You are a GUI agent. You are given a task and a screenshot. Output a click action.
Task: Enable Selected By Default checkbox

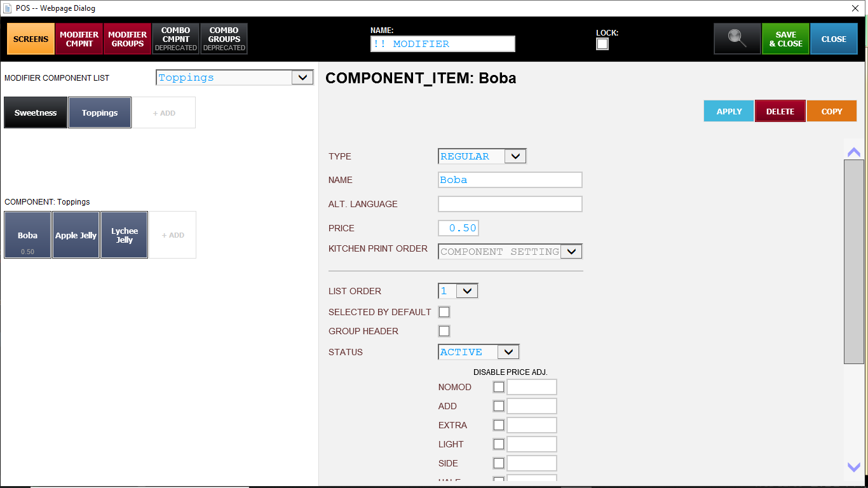tap(444, 312)
